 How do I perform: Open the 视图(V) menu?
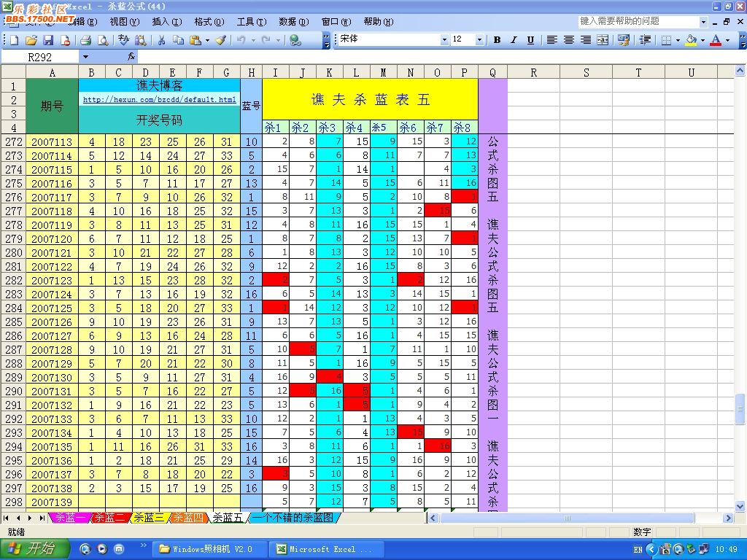(x=124, y=21)
